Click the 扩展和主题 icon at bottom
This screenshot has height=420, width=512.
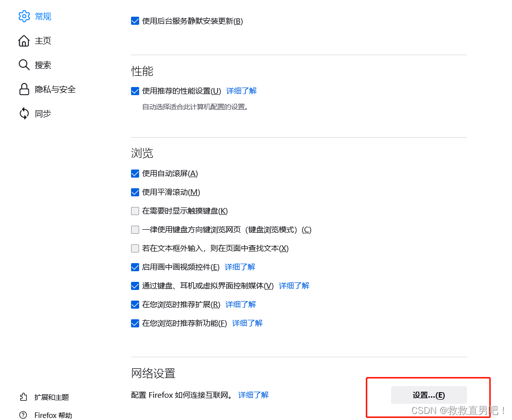(x=24, y=397)
